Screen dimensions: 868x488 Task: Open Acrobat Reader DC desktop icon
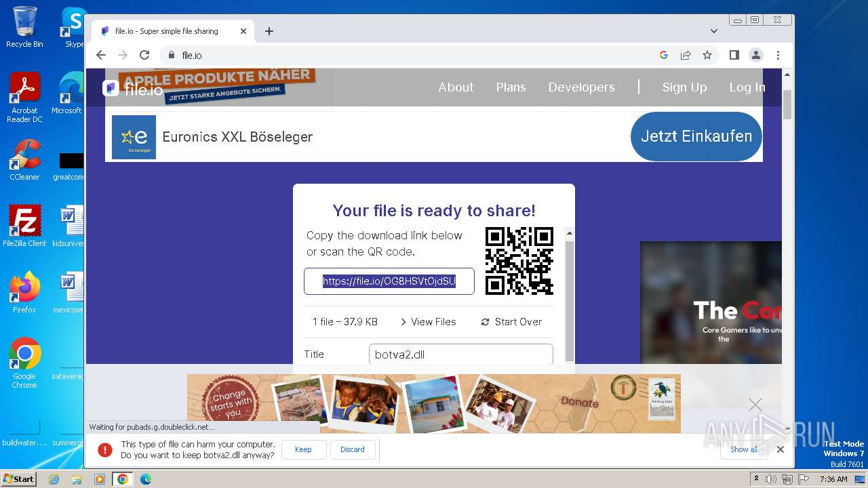click(24, 98)
